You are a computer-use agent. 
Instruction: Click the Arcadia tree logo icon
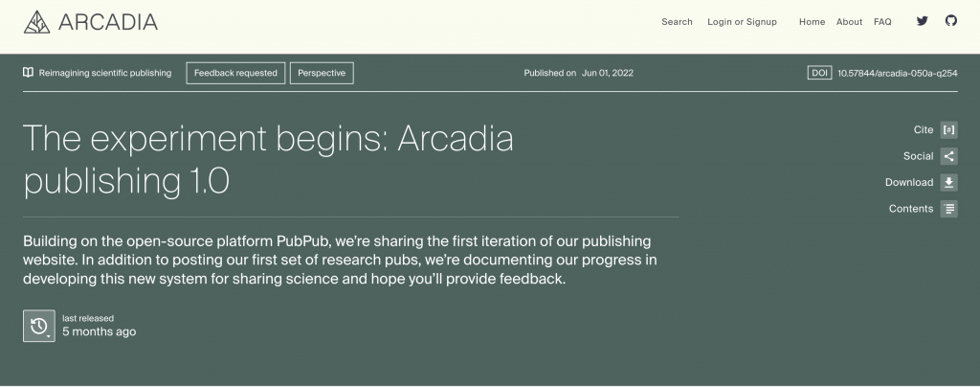pos(37,22)
